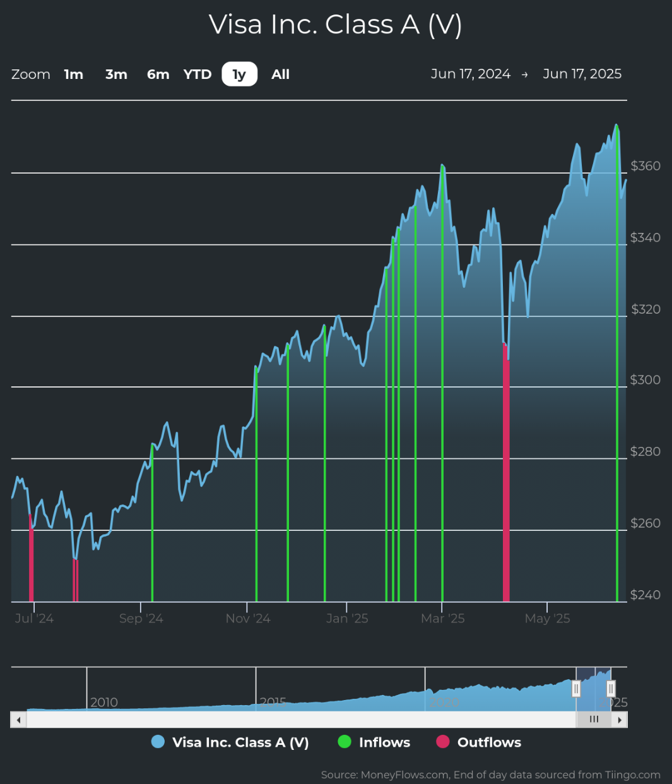Click the May '25 axis label
This screenshot has width=672, height=784.
pos(547,619)
